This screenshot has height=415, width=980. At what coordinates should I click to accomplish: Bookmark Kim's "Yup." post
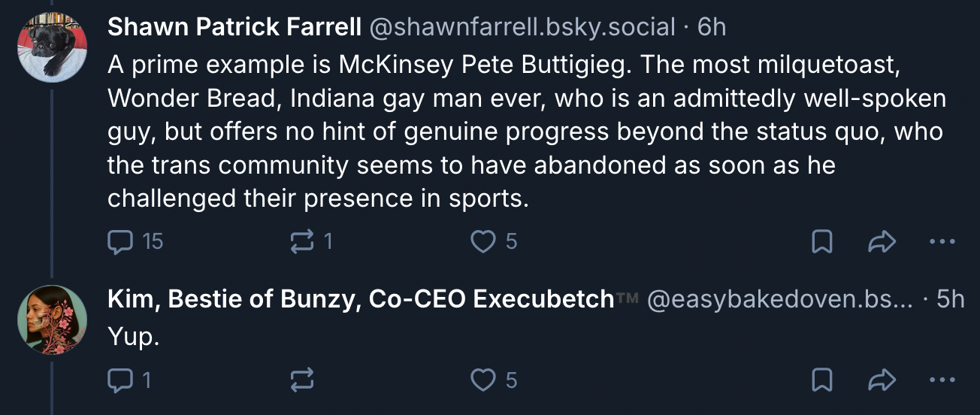pyautogui.click(x=822, y=381)
